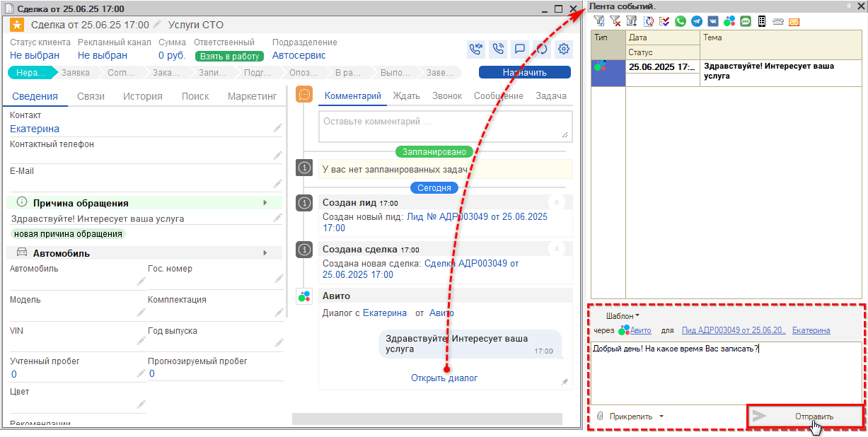The width and height of the screenshot is (868, 437).
Task: Expand the Причина обращения section
Action: coord(265,203)
